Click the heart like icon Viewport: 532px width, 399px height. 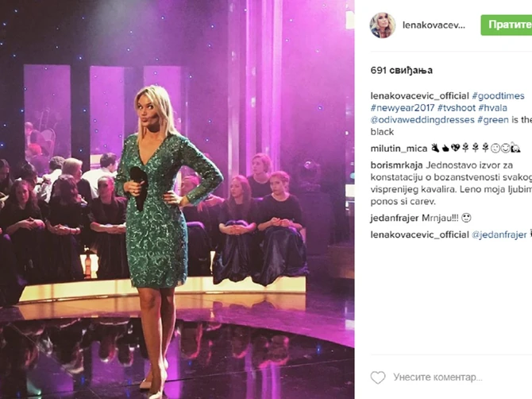click(x=378, y=378)
